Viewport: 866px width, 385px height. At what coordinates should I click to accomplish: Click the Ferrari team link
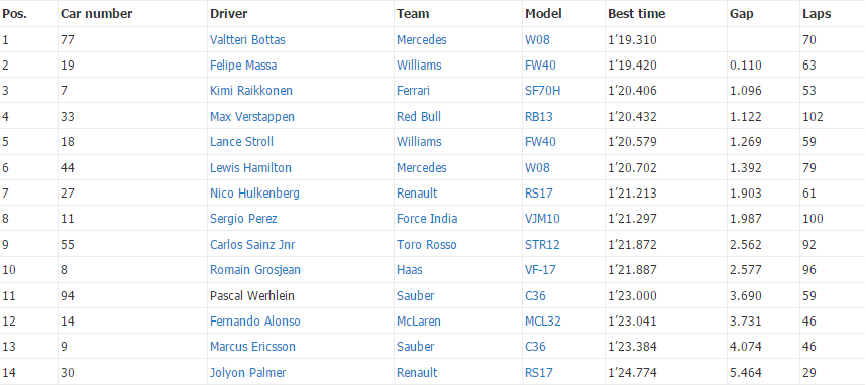(413, 91)
